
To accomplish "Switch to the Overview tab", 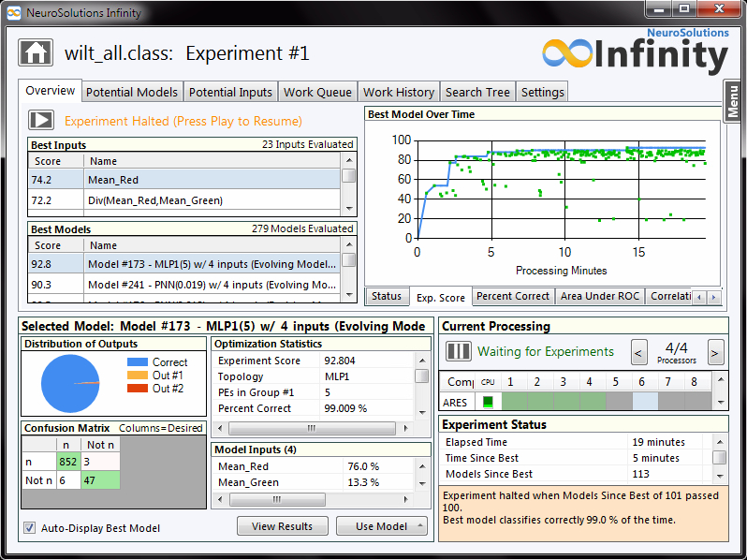I will (x=51, y=91).
